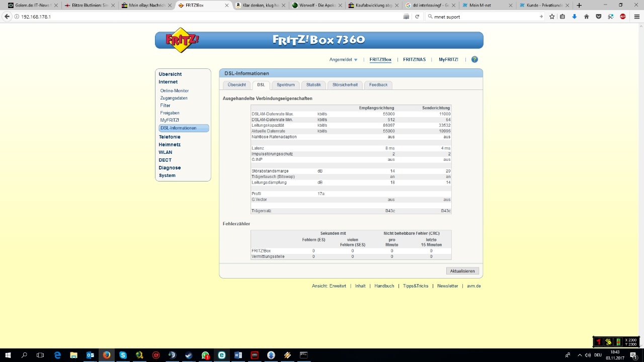Expand the Heimnetz sidebar section
The height and width of the screenshot is (362, 644).
click(170, 145)
